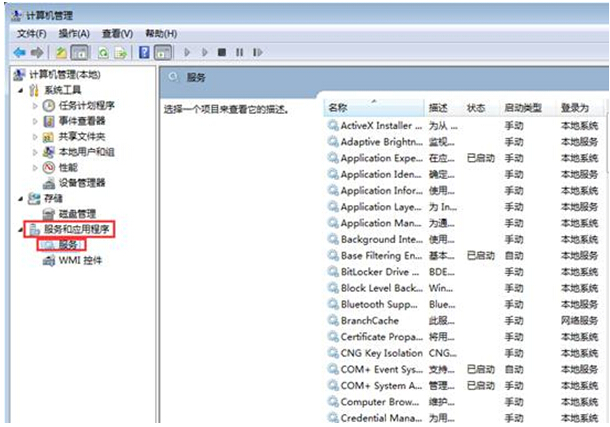610x427 pixels.
Task: Toggle the show/hide console tree icon
Action: point(80,52)
